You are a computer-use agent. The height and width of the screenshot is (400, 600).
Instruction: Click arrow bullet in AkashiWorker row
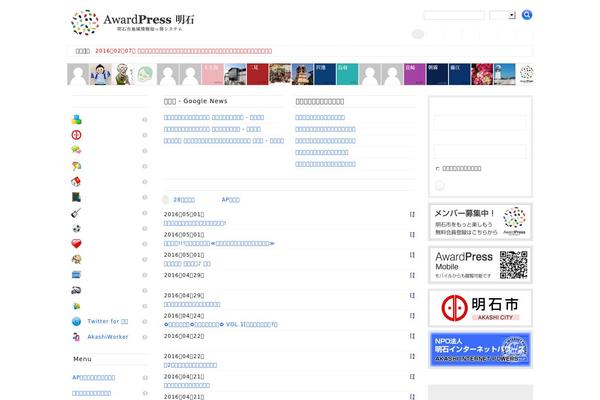pyautogui.click(x=145, y=337)
